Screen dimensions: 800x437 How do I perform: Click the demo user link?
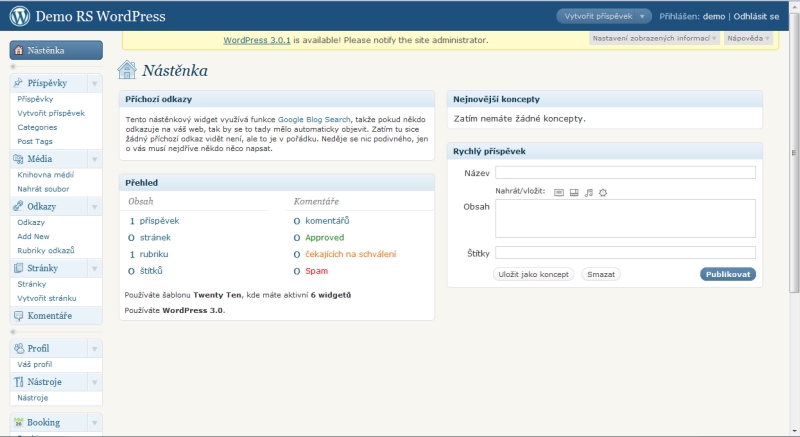(714, 16)
